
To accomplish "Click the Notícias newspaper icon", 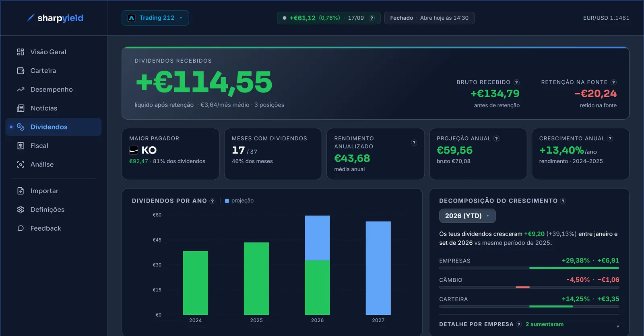I will (21, 108).
